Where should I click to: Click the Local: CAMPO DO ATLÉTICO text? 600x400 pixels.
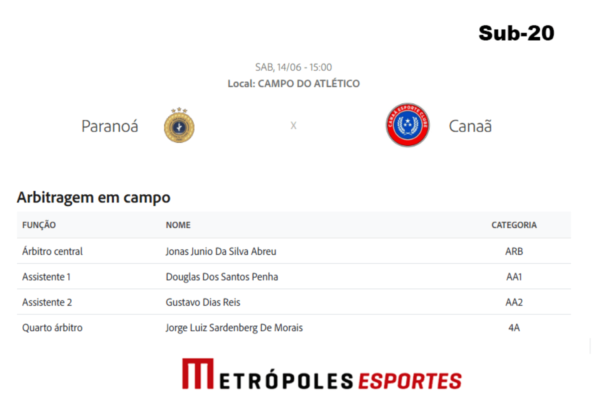pyautogui.click(x=293, y=83)
